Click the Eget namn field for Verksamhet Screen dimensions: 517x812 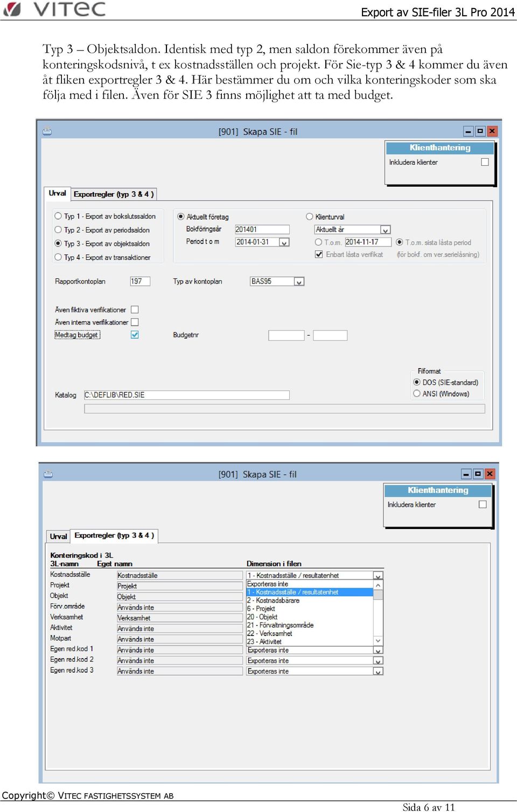coord(180,618)
